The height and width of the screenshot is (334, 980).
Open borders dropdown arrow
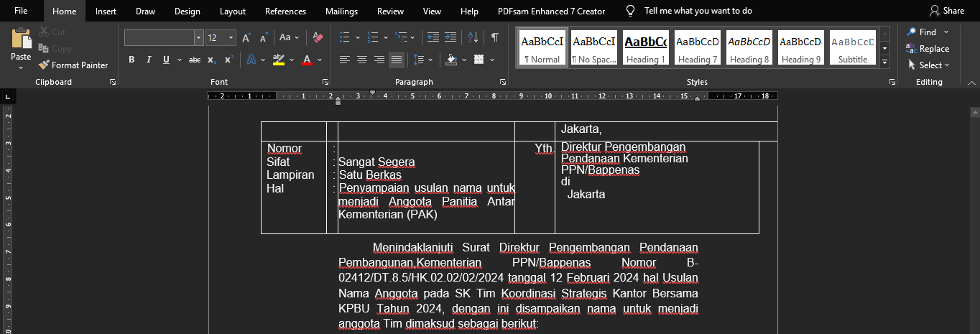point(491,60)
